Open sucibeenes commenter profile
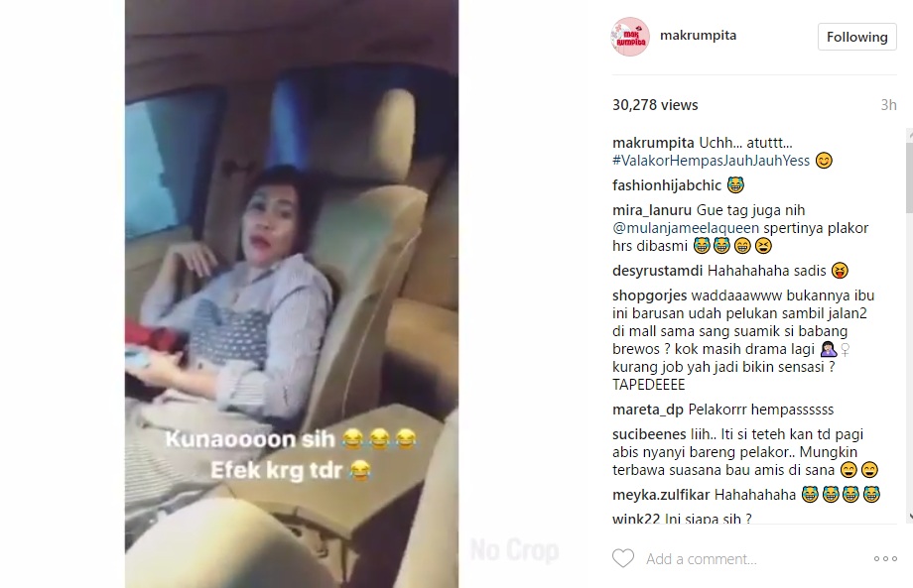This screenshot has width=913, height=588. [x=649, y=434]
